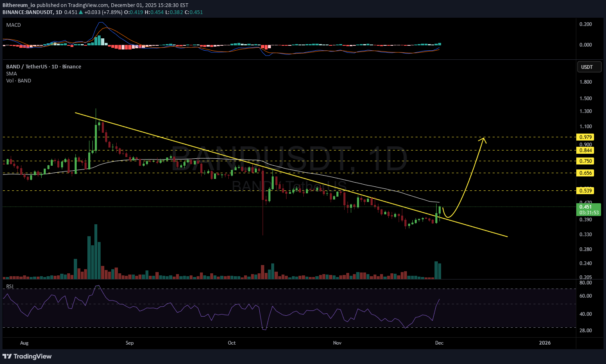Toggle the SMA indicator legend label

(12, 74)
